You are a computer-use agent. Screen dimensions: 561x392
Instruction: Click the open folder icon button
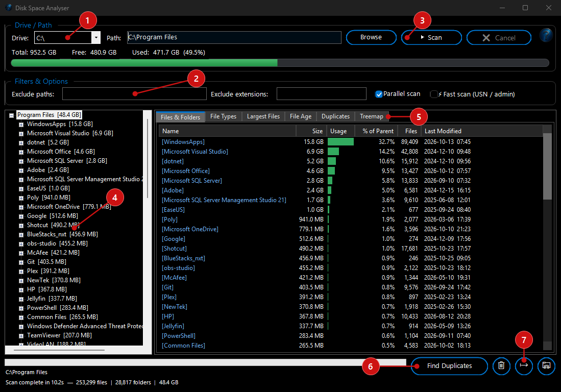[x=546, y=366]
